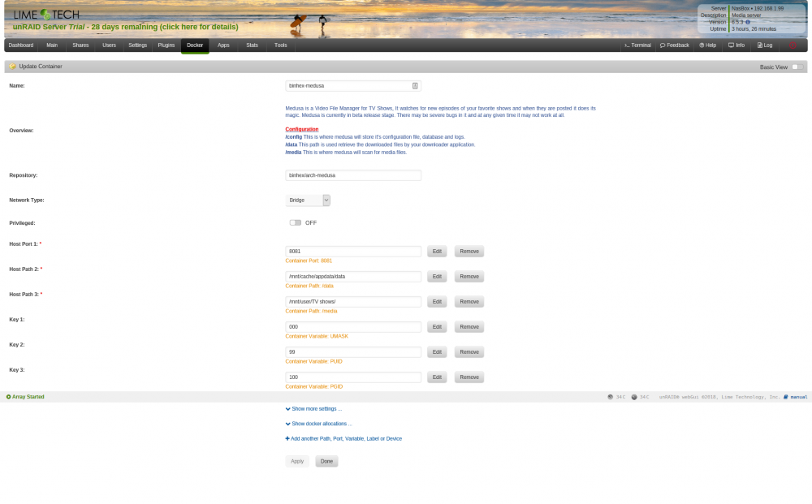The image size is (812, 504).
Task: Remove Key 3 PGID variable
Action: (469, 377)
